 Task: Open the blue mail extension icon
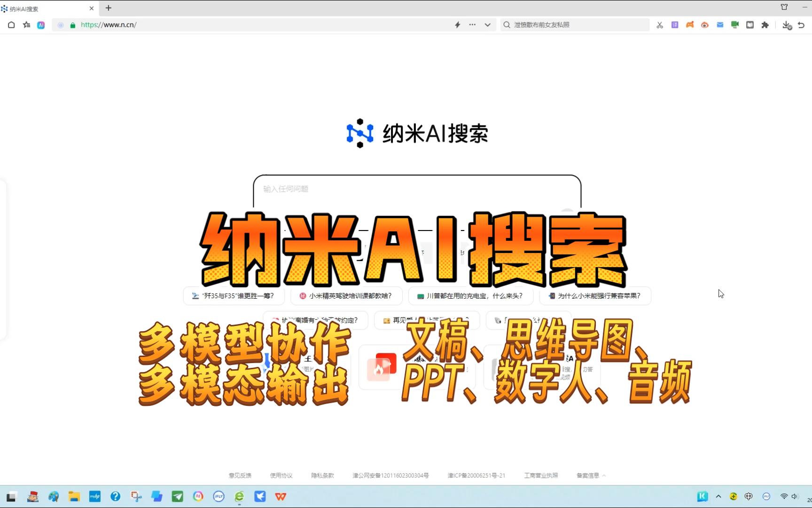pyautogui.click(x=720, y=25)
